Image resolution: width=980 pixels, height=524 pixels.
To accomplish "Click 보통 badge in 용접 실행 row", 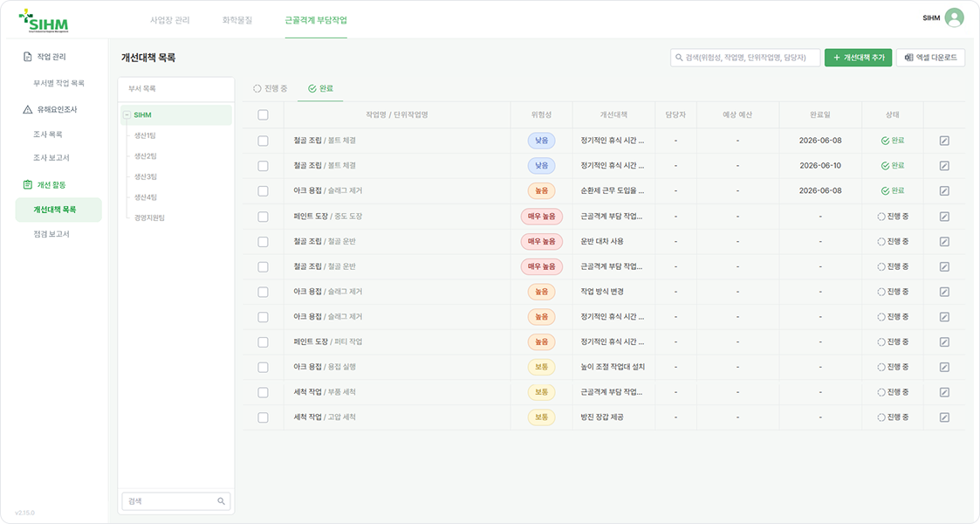I will [541, 367].
